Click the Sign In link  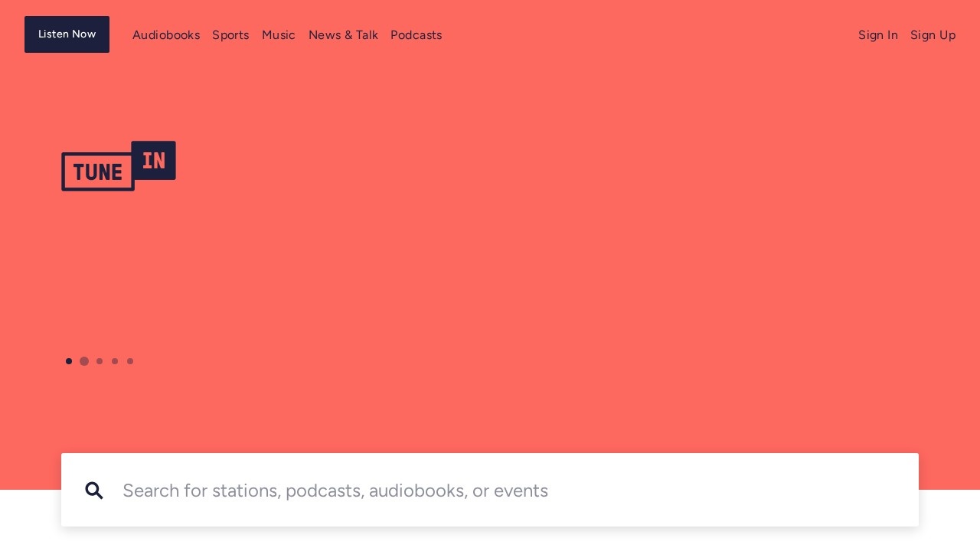coord(878,34)
